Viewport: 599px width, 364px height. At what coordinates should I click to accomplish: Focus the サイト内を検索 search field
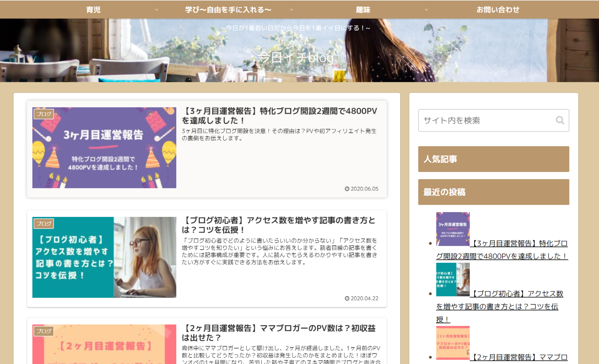pyautogui.click(x=494, y=120)
